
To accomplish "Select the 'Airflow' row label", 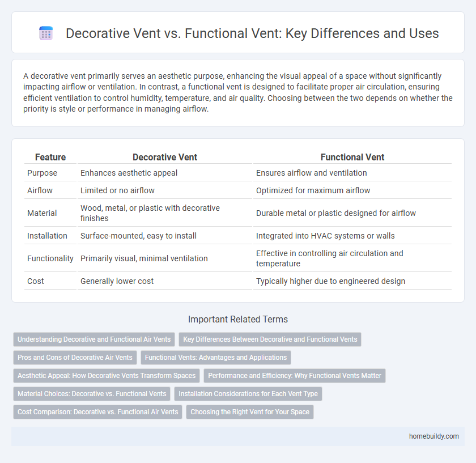I will (40, 190).
